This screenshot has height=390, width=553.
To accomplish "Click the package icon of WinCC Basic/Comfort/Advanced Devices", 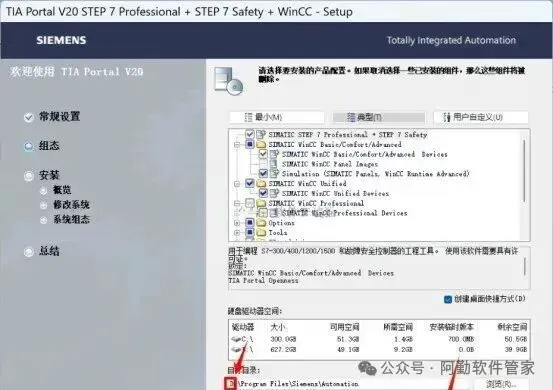I will click(x=274, y=154).
